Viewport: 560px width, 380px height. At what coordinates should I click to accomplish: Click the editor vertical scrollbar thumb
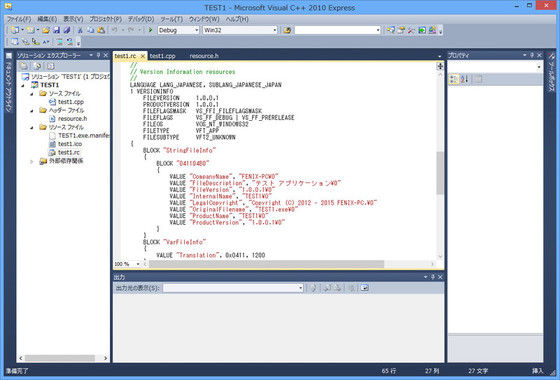[x=440, y=173]
